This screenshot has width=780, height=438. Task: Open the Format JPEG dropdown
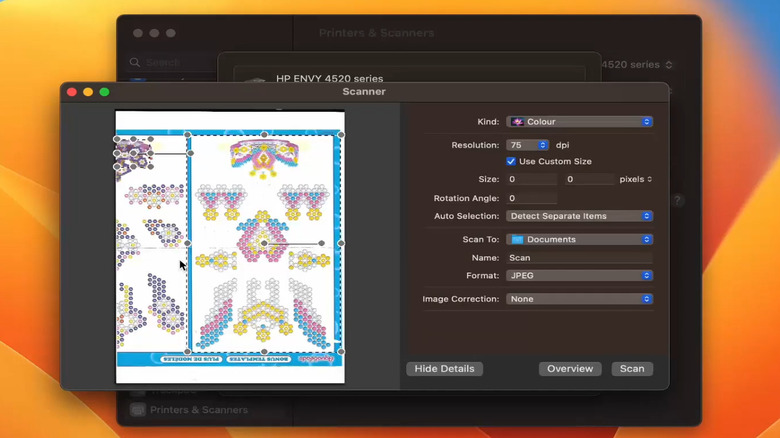tap(579, 276)
